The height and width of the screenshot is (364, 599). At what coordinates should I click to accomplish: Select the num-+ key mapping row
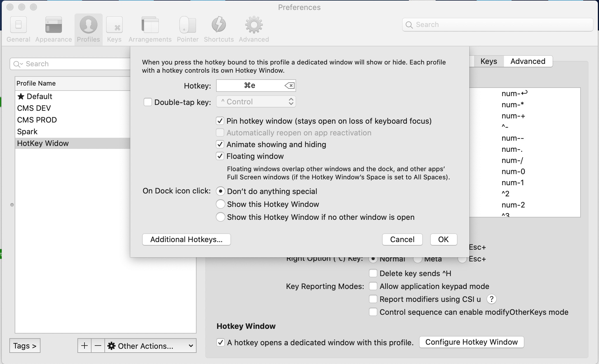[x=524, y=116]
